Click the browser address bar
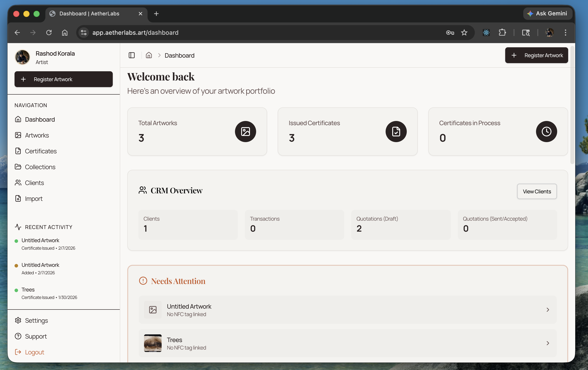Viewport: 588px width, 370px height. point(135,32)
